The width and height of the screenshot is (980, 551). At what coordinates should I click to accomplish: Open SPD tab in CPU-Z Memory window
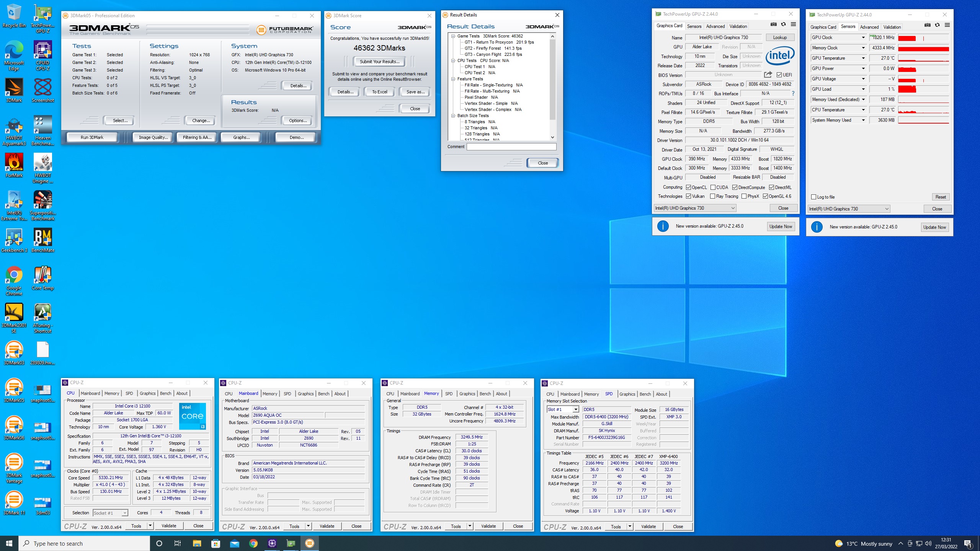[449, 394]
